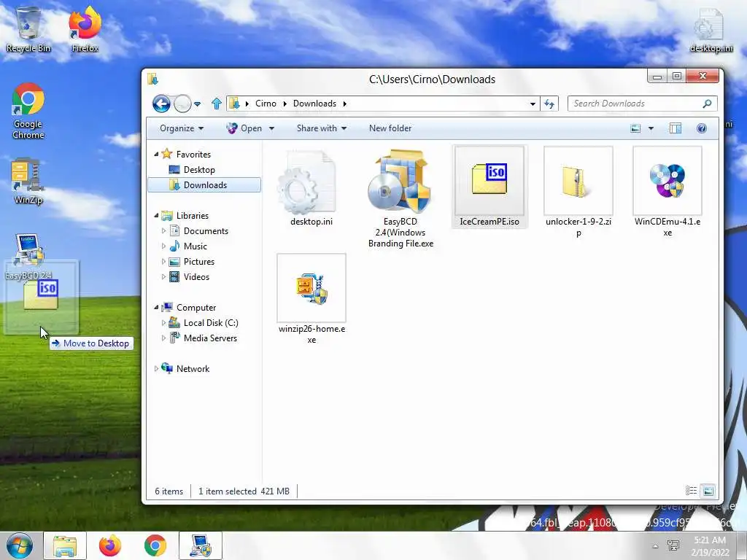Image resolution: width=747 pixels, height=560 pixels.
Task: Expand the Network node
Action: click(156, 368)
